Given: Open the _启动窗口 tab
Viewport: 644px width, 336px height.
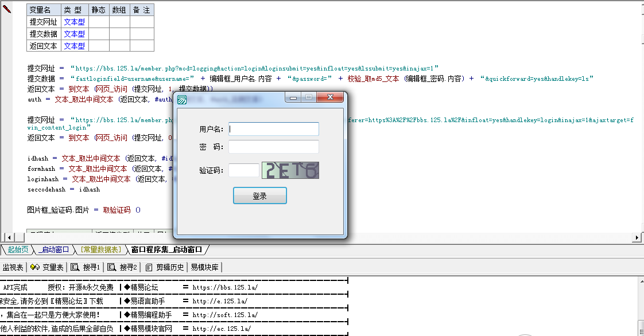Looking at the screenshot, I should coord(54,249).
